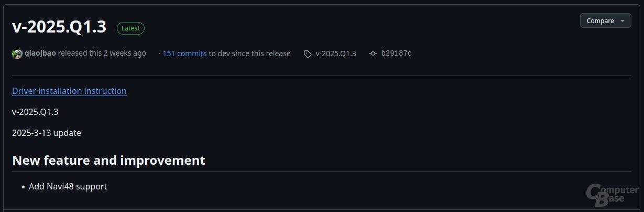Click the commit icon before b29187c

[x=373, y=54]
